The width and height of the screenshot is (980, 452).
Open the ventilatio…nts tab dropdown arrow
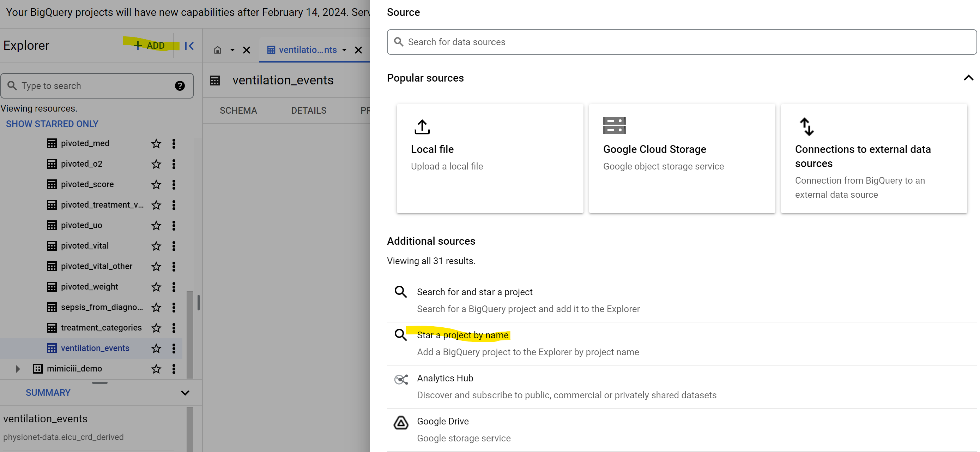point(344,50)
